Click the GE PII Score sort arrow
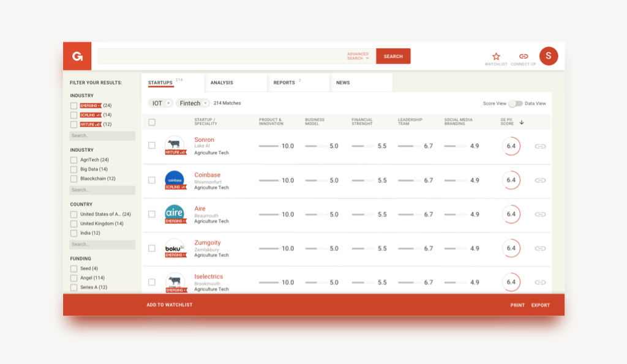 tap(522, 122)
